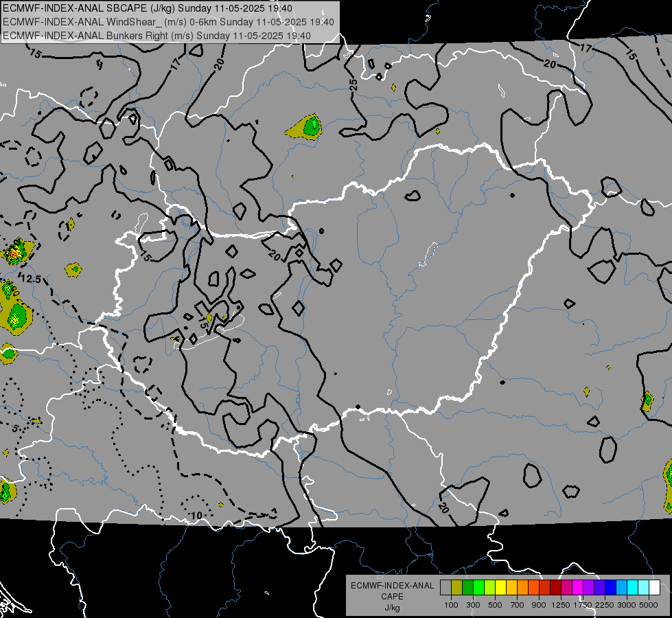The height and width of the screenshot is (618, 672).
Task: Click the legend value 3000
Action: [x=627, y=605]
